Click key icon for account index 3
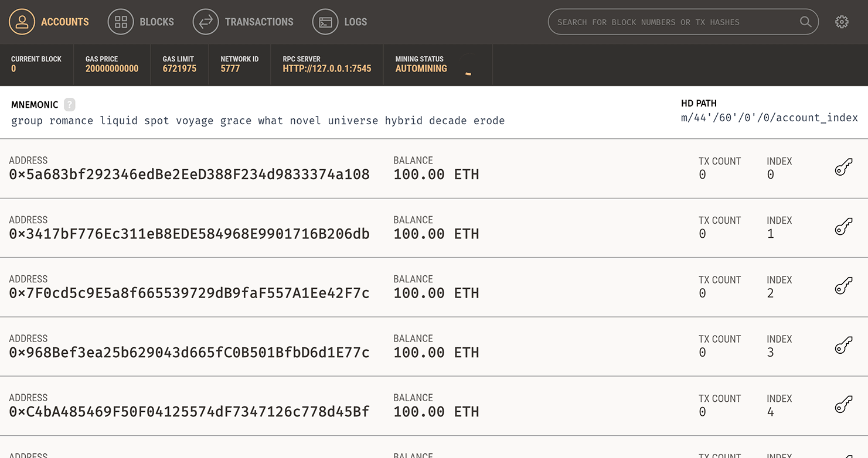 tap(843, 346)
